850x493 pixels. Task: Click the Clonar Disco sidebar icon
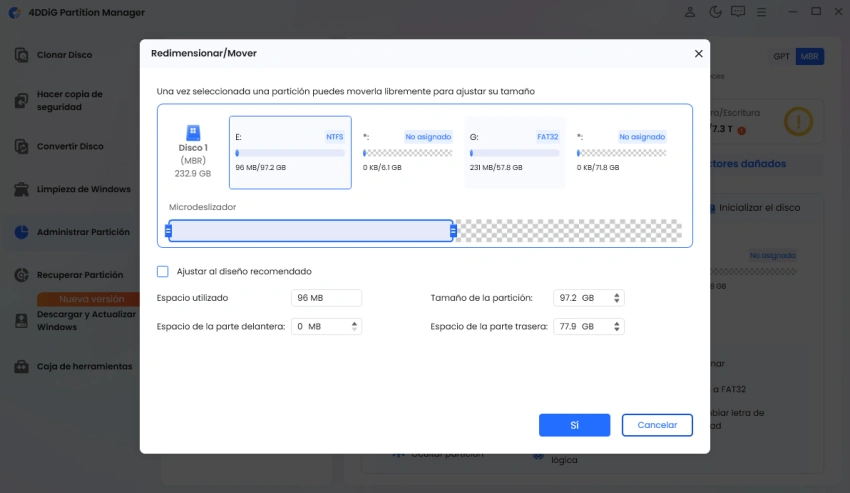click(21, 55)
